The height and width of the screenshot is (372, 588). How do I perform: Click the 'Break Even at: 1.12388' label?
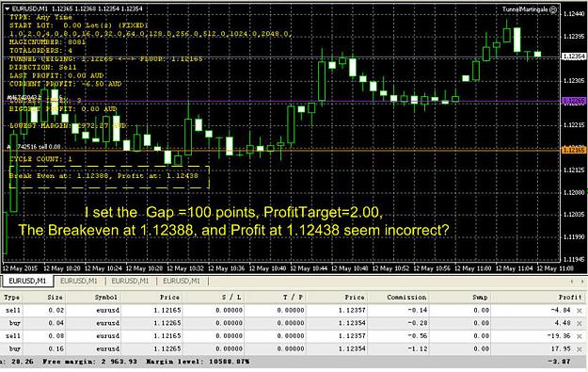pos(59,176)
